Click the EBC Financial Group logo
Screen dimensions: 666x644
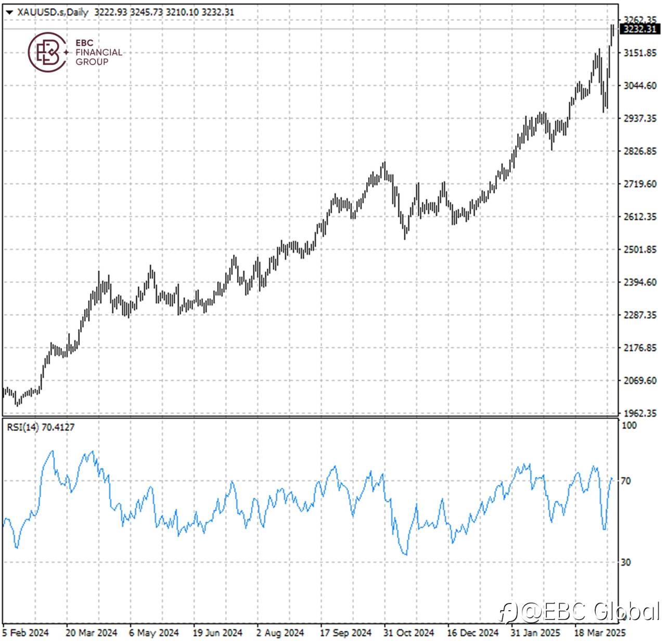point(75,52)
